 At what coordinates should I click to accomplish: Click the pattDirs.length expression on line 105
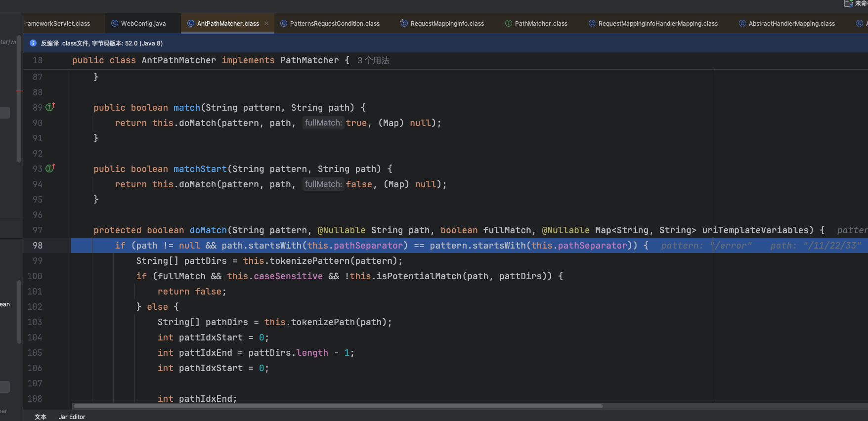[288, 353]
